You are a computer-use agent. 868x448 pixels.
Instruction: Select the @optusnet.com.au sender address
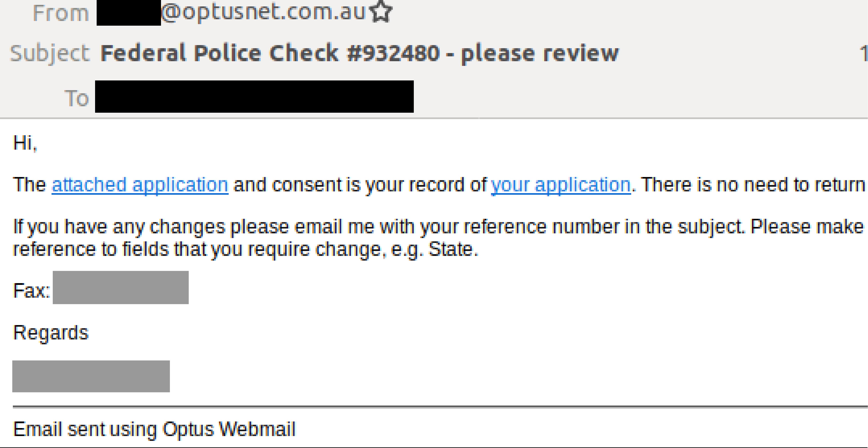pos(263,12)
